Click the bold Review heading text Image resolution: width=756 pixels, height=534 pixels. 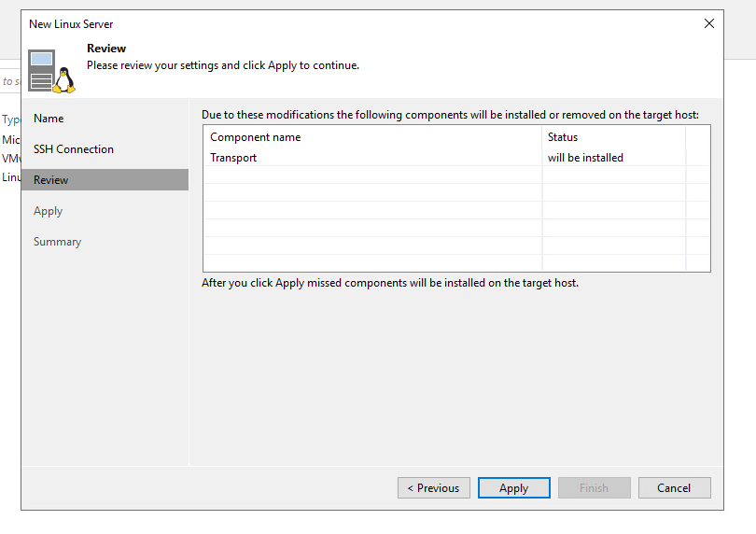click(x=106, y=49)
